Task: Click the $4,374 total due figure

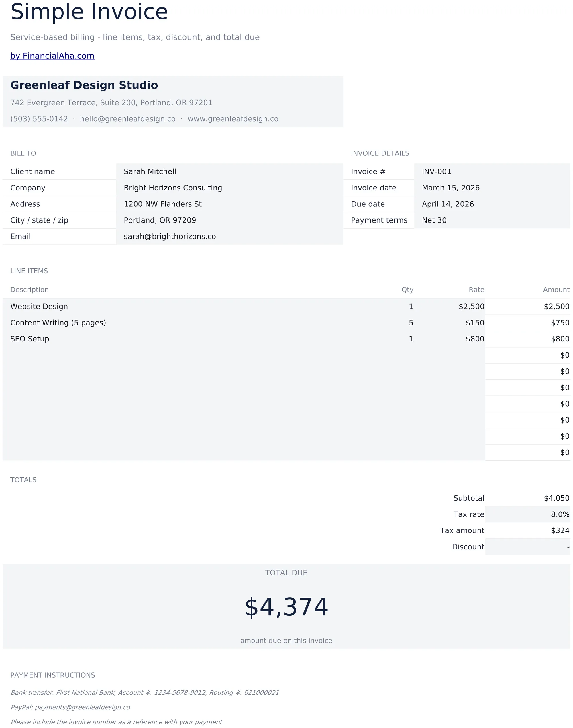Action: tap(286, 607)
